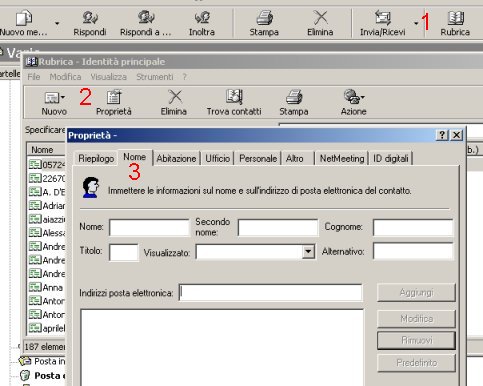Click the Predefinito button
483x386 pixels.
pos(416,363)
